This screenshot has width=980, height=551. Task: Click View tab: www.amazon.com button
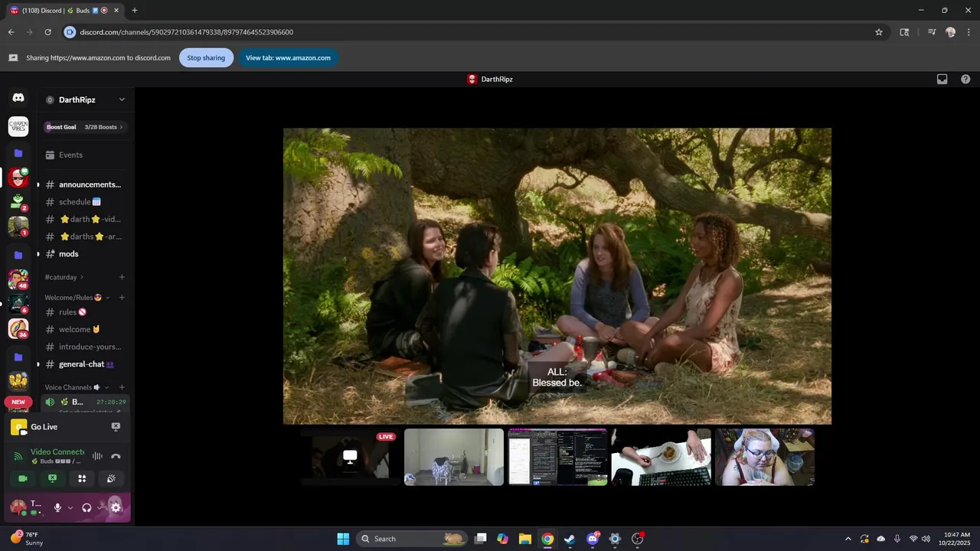[x=288, y=57]
